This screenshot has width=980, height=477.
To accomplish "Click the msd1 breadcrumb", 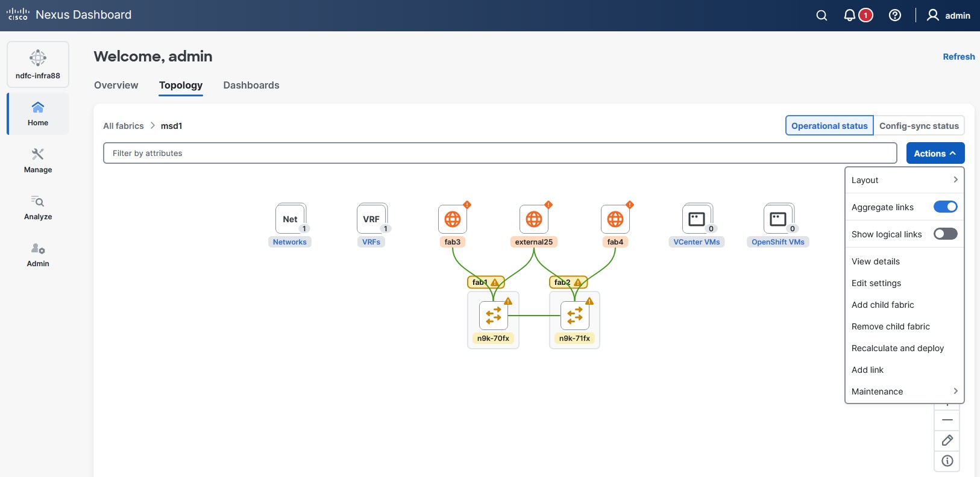I will (171, 126).
